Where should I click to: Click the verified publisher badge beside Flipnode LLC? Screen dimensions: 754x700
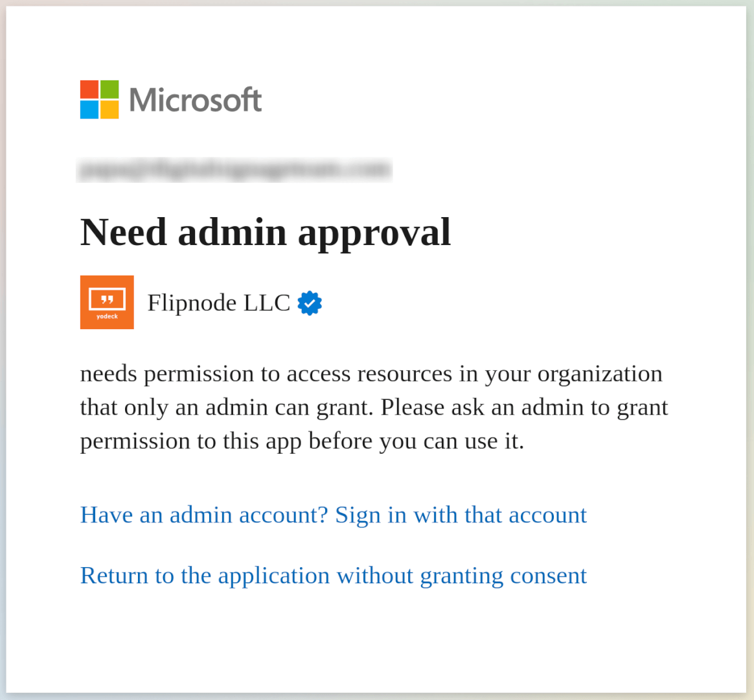coord(310,303)
